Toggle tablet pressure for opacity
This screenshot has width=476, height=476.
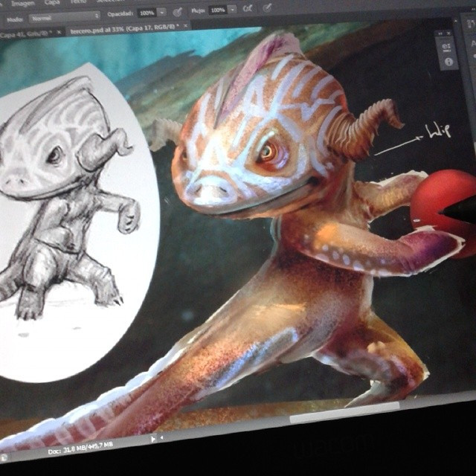(x=177, y=12)
